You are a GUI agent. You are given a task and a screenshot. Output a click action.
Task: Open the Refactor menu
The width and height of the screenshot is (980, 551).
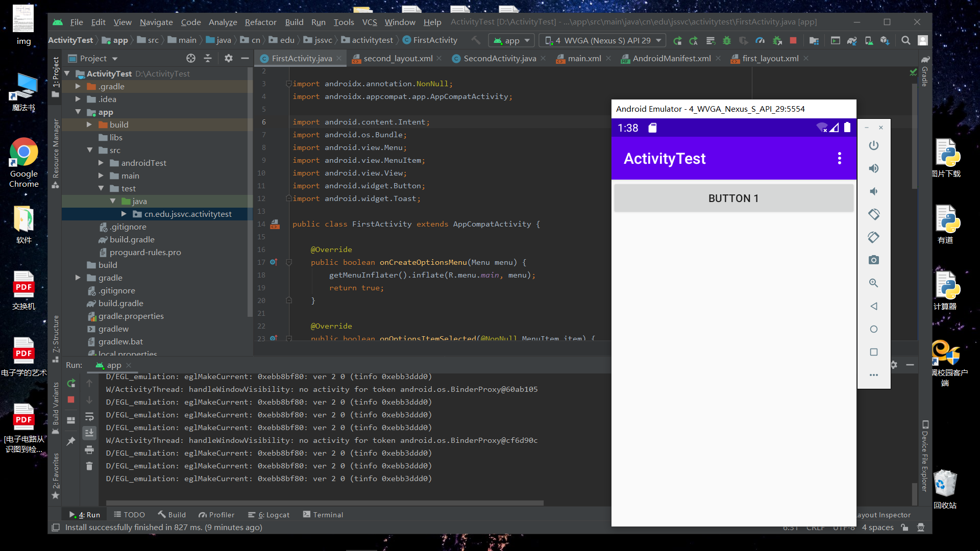point(260,22)
